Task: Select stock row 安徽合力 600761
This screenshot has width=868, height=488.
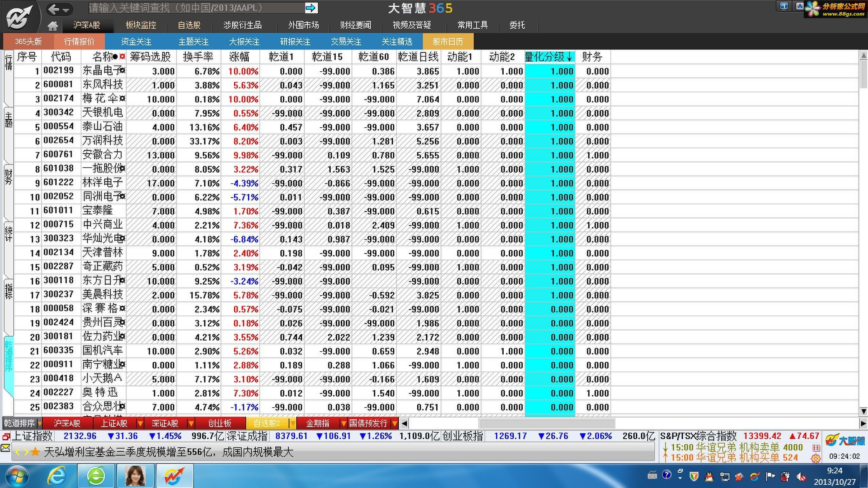Action: [312, 155]
